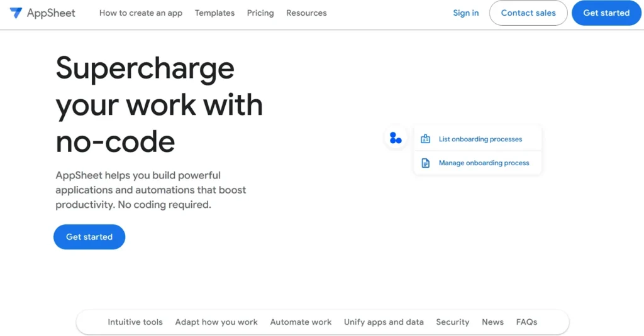Jump to the Intuitive tools section

(135, 322)
